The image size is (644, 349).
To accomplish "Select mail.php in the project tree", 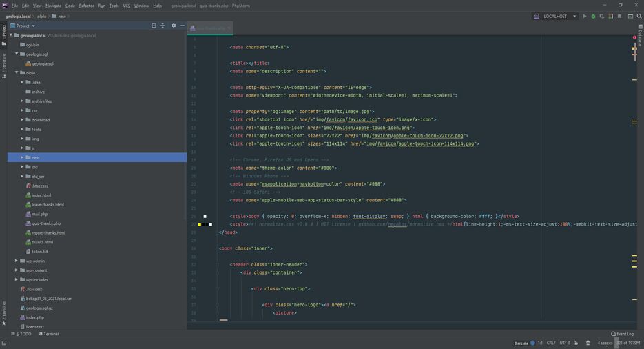I will point(39,215).
